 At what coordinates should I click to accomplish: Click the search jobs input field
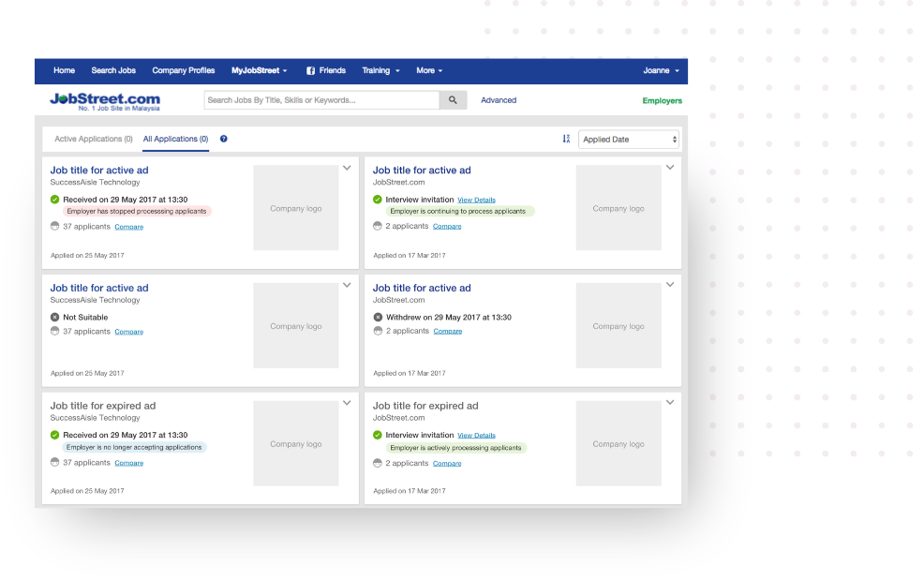[x=321, y=100]
